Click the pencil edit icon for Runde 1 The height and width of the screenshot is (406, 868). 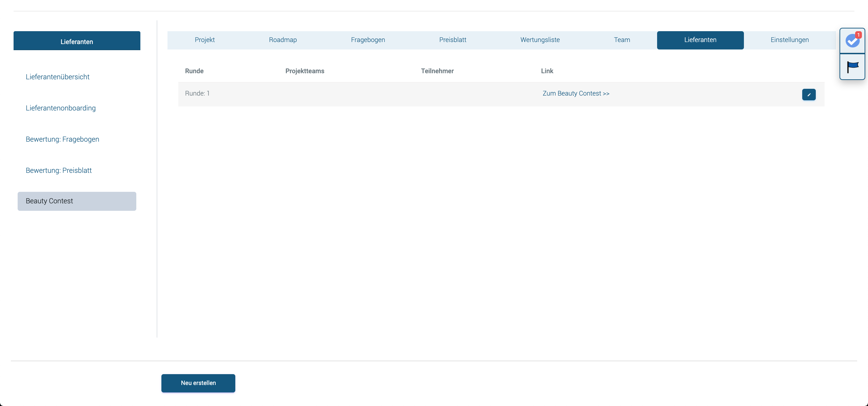[x=809, y=95]
